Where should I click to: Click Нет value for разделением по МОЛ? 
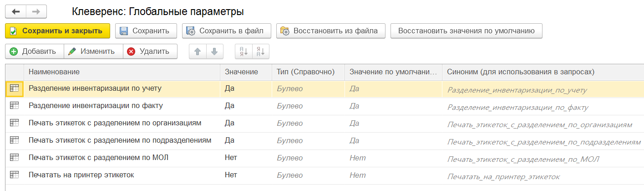pos(231,158)
